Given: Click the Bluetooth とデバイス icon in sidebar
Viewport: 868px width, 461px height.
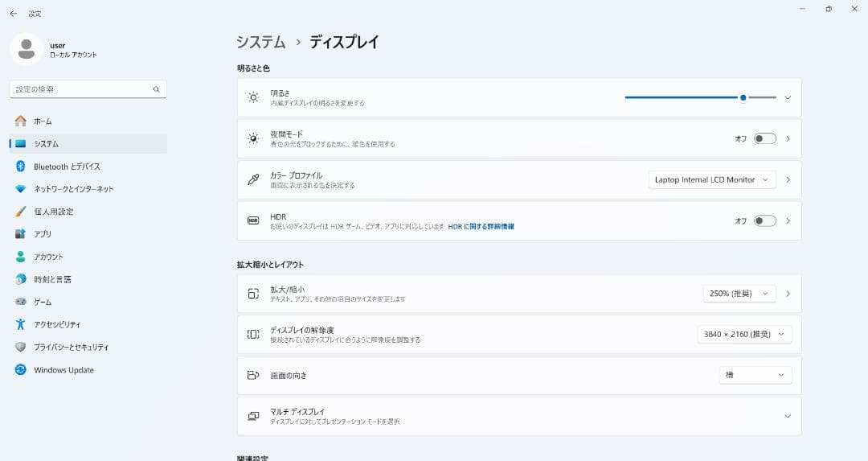Looking at the screenshot, I should 21,167.
